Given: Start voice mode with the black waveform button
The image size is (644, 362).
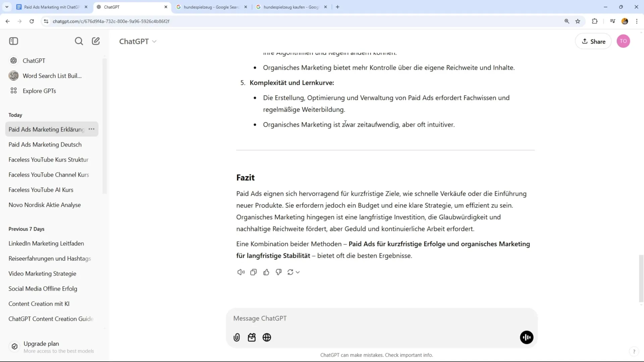Looking at the screenshot, I should pos(527,338).
